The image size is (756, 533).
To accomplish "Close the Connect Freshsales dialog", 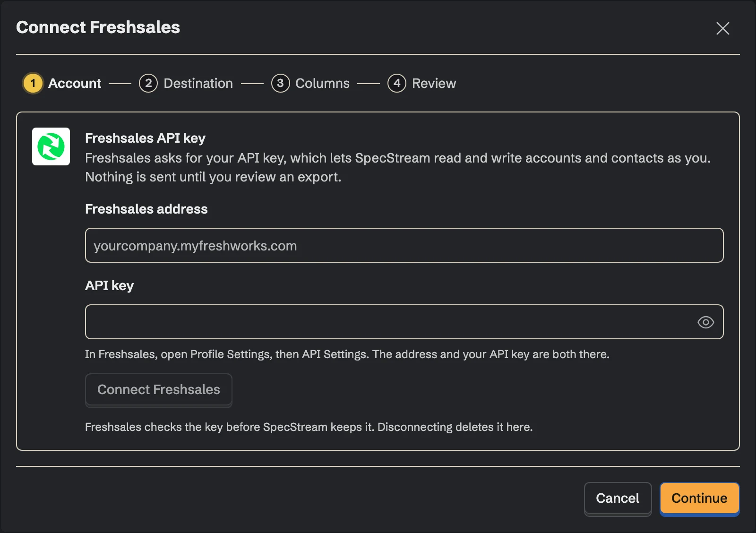I will coord(722,28).
